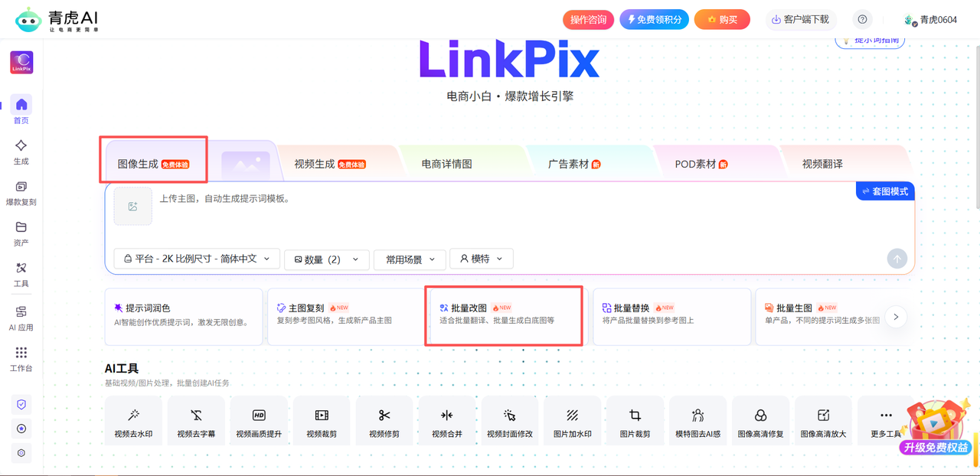
Task: Open 视频去字幕 tool
Action: (196, 420)
